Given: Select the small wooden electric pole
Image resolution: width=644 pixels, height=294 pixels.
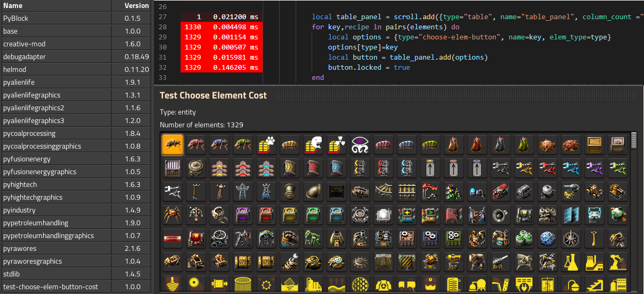Looking at the screenshot, I should (x=195, y=191).
